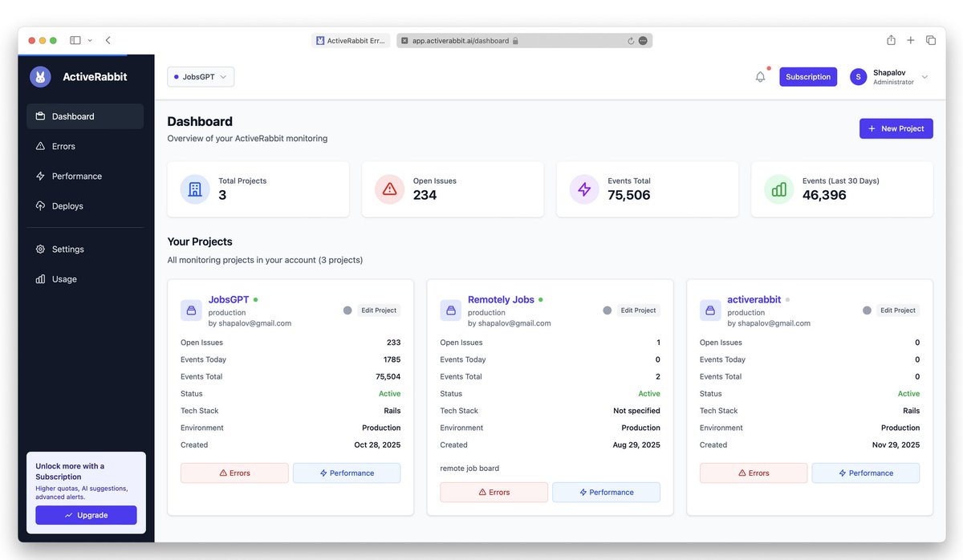Click JobsGPT Events Today value 1785
963x560 pixels.
click(392, 359)
